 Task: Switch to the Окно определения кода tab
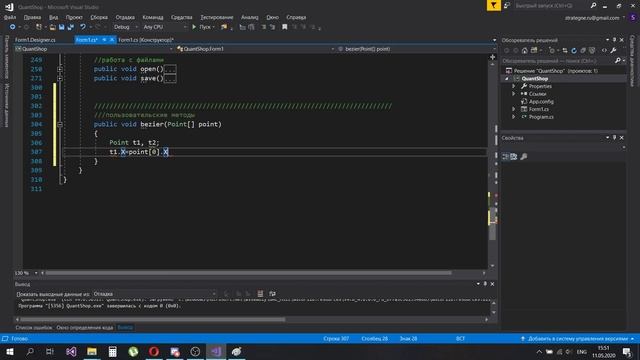[x=84, y=328]
